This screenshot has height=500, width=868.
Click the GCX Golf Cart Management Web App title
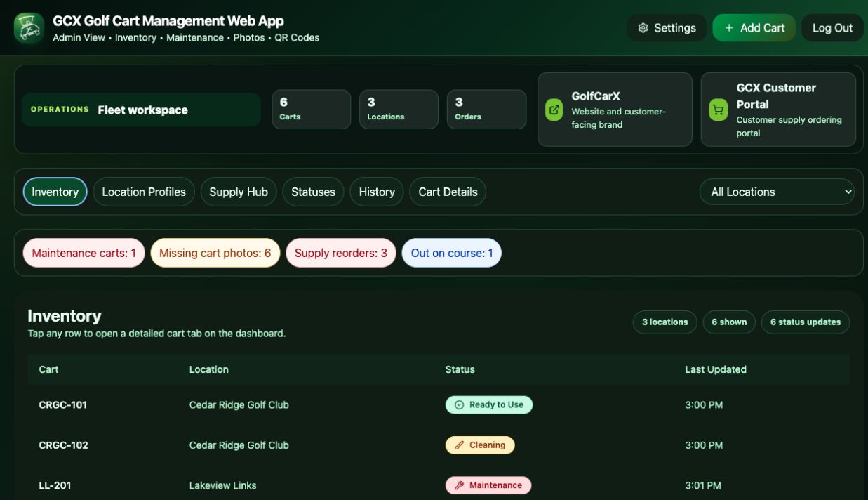click(168, 21)
